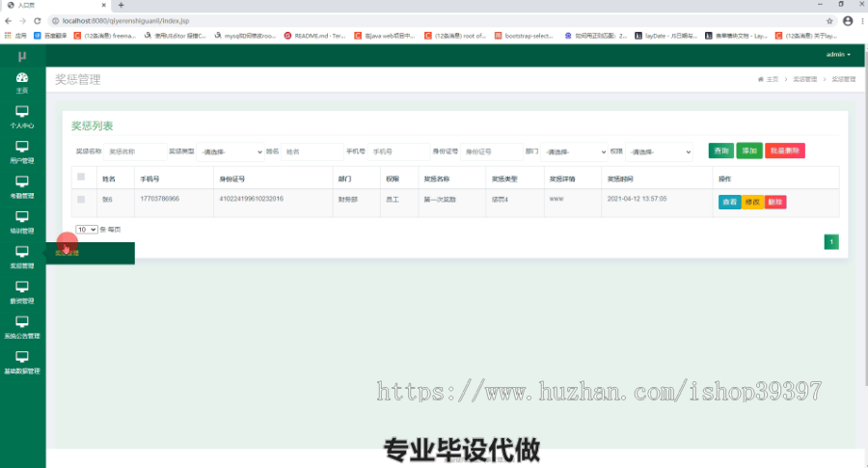Click the blue 查看 button in row
The height and width of the screenshot is (468, 868).
coord(730,202)
